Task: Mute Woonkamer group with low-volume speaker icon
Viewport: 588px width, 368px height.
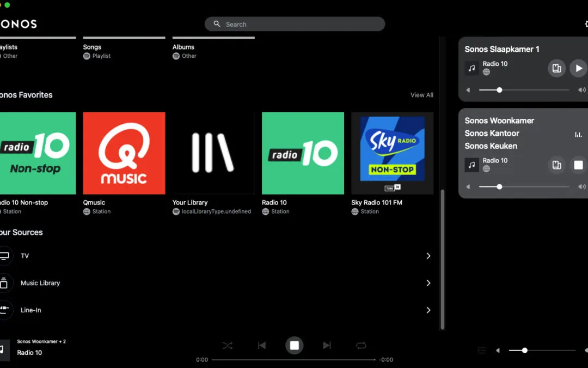Action: 468,186
